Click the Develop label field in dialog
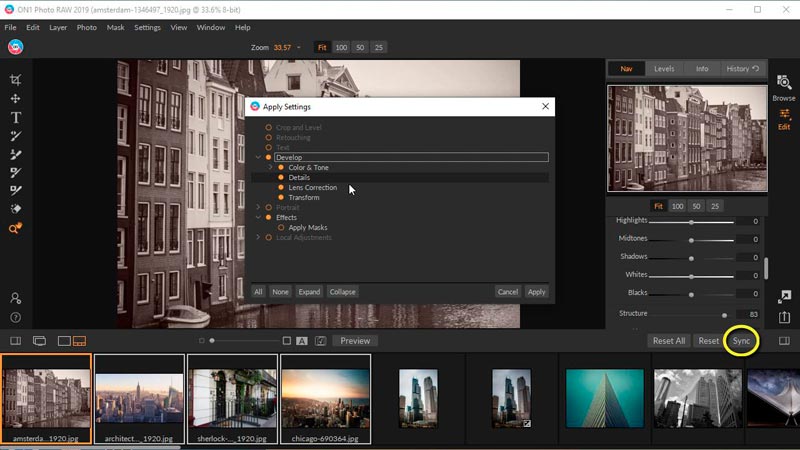The width and height of the screenshot is (800, 450). (x=411, y=157)
